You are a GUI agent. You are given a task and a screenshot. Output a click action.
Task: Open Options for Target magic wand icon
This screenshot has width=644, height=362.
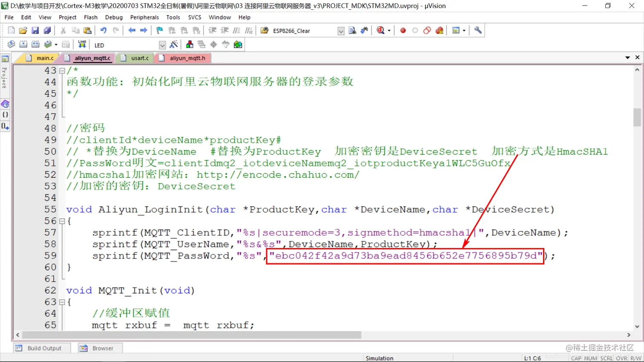point(173,45)
